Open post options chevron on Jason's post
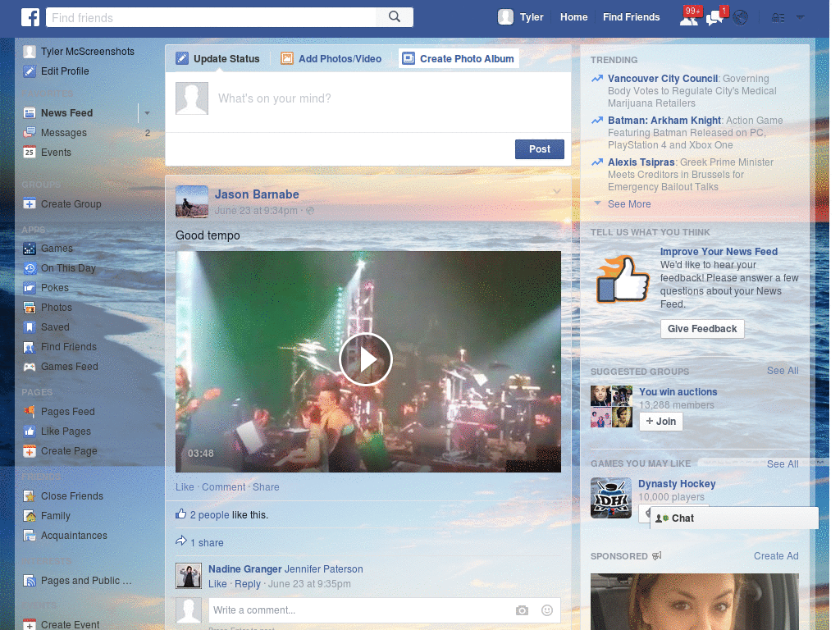 click(557, 192)
